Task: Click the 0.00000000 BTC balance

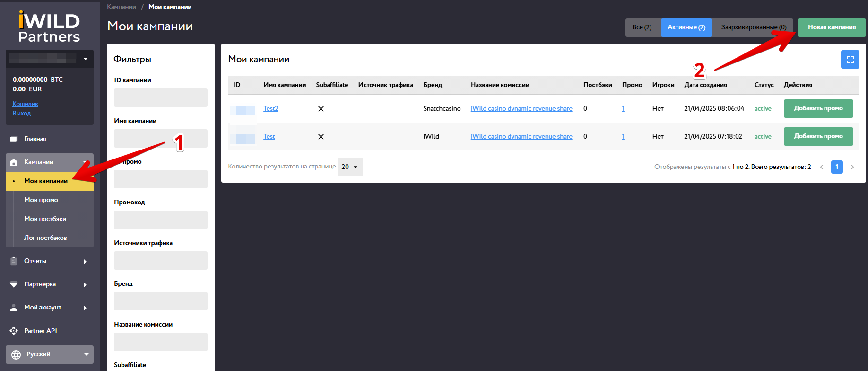Action: point(38,79)
